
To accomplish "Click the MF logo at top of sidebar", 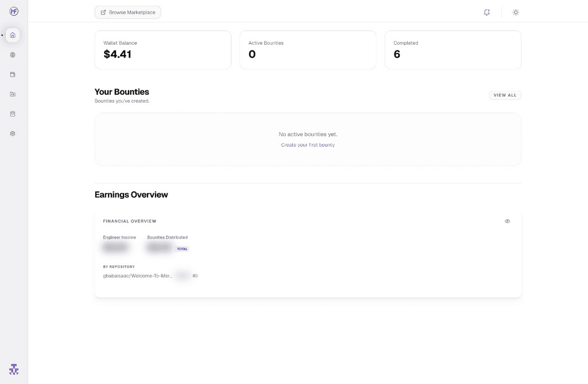I will (13, 10).
